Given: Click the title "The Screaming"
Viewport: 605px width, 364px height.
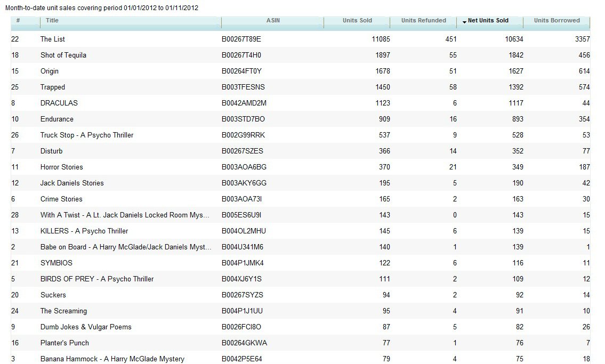Looking at the screenshot, I should [63, 311].
